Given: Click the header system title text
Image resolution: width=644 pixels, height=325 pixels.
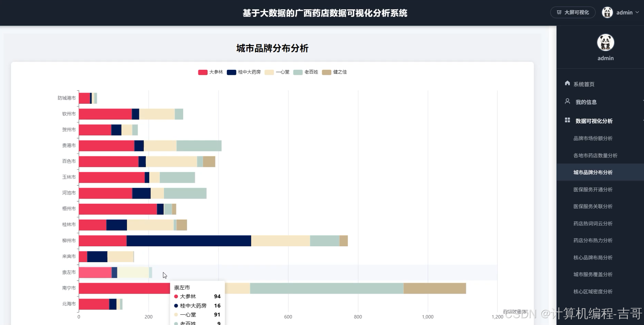Looking at the screenshot, I should (x=325, y=13).
